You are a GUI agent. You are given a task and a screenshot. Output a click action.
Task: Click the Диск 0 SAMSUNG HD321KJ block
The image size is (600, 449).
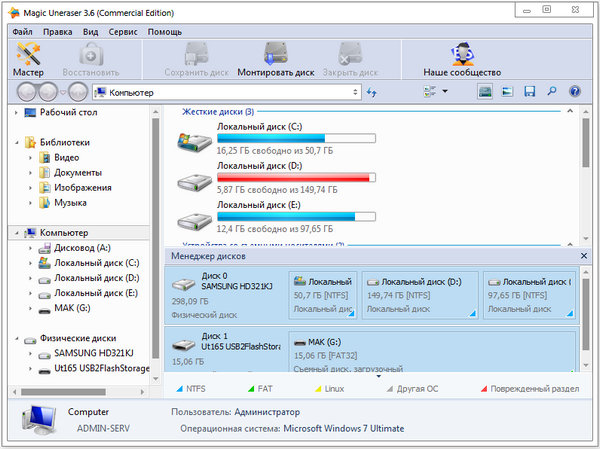(226, 294)
